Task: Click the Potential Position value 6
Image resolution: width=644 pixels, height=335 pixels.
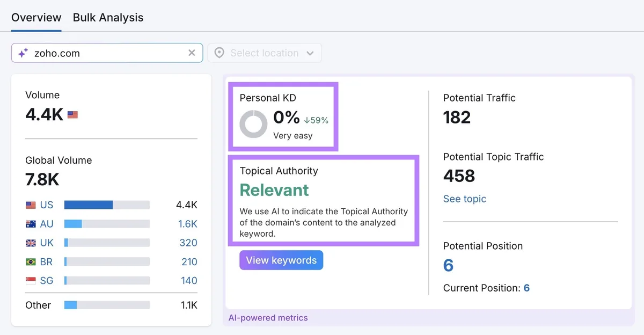Action: tap(448, 265)
